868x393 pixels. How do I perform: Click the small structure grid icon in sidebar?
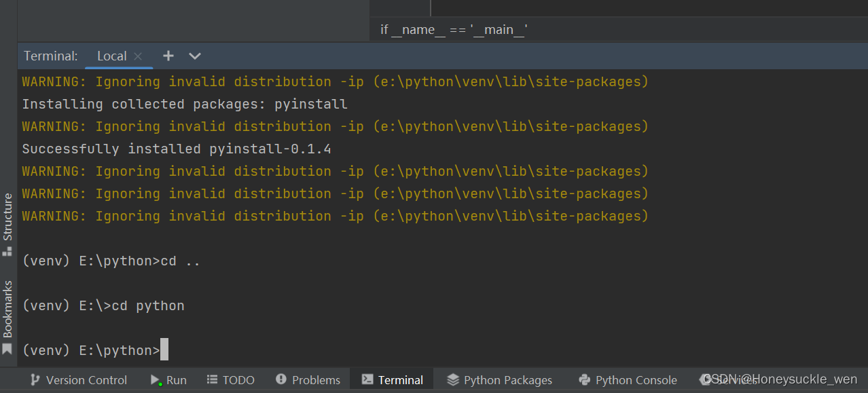pyautogui.click(x=7, y=252)
